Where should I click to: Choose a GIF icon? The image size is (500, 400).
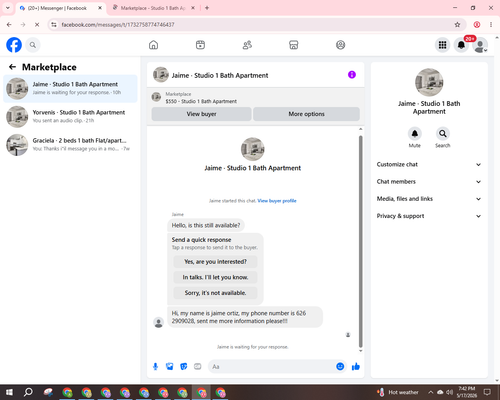coord(198,367)
